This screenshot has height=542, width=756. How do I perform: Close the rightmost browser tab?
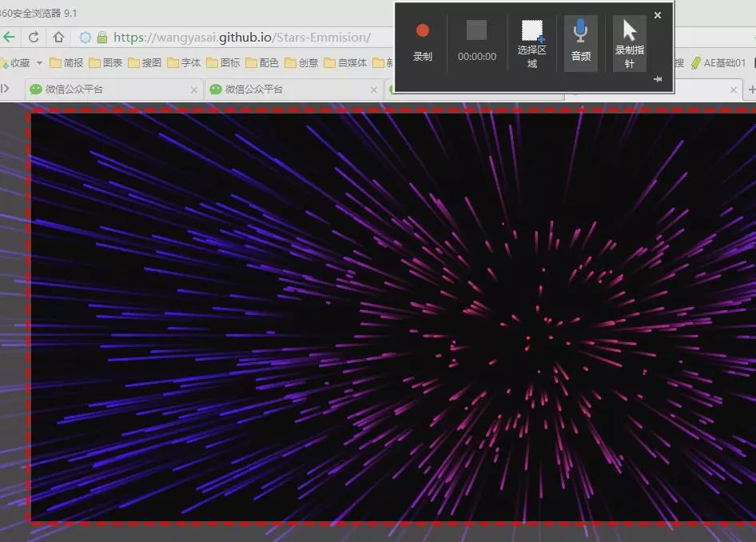[x=734, y=90]
